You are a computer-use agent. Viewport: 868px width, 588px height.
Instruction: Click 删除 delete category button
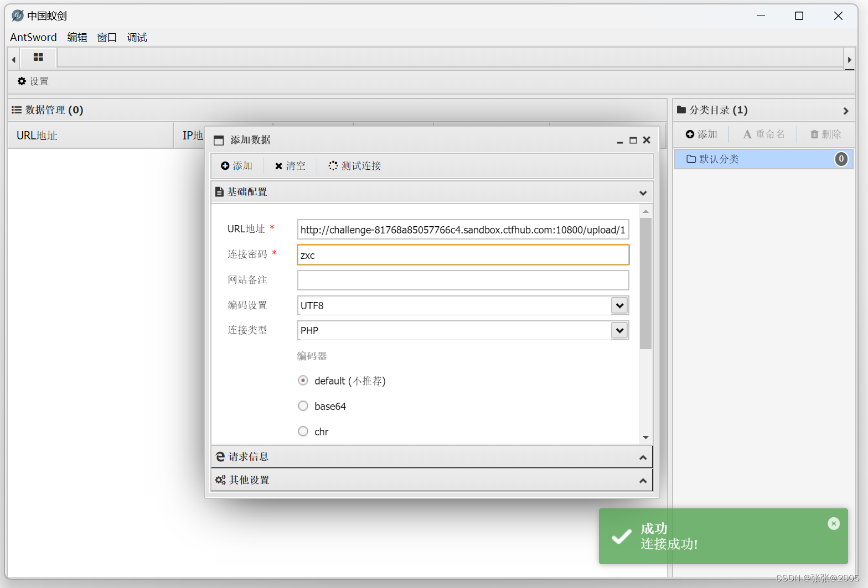coord(825,134)
